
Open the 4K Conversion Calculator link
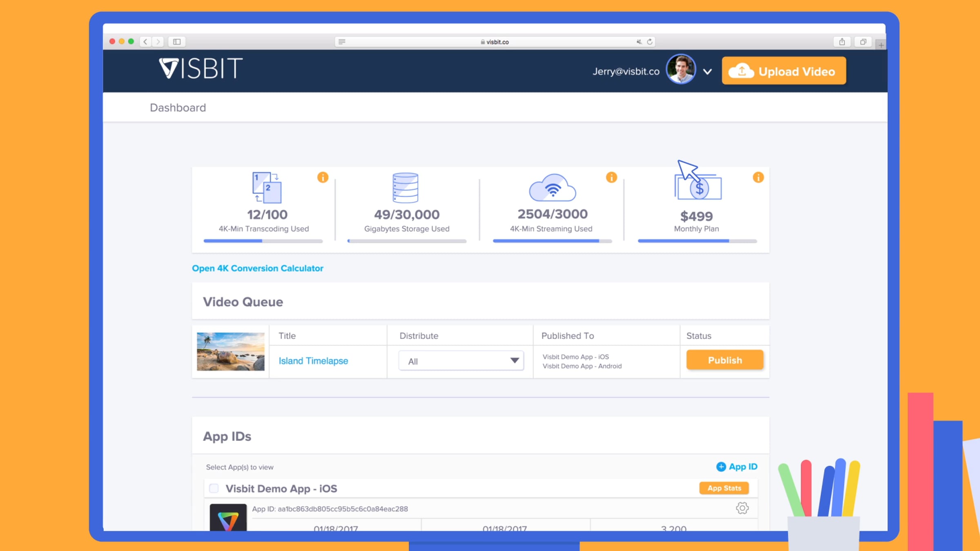[258, 268]
